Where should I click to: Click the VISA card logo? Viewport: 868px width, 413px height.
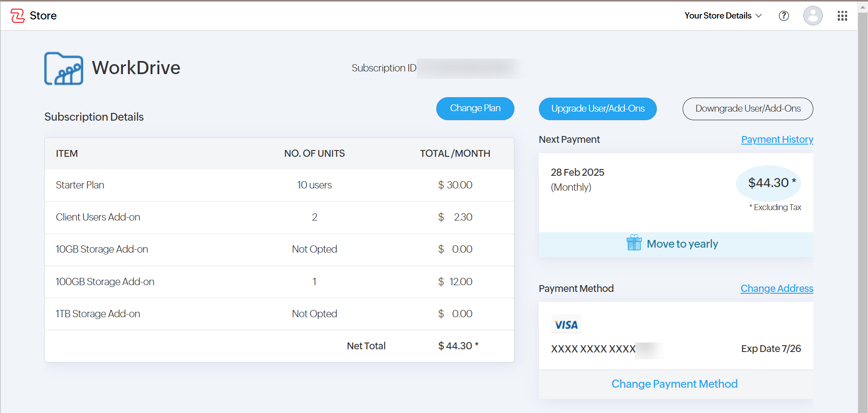coord(566,324)
